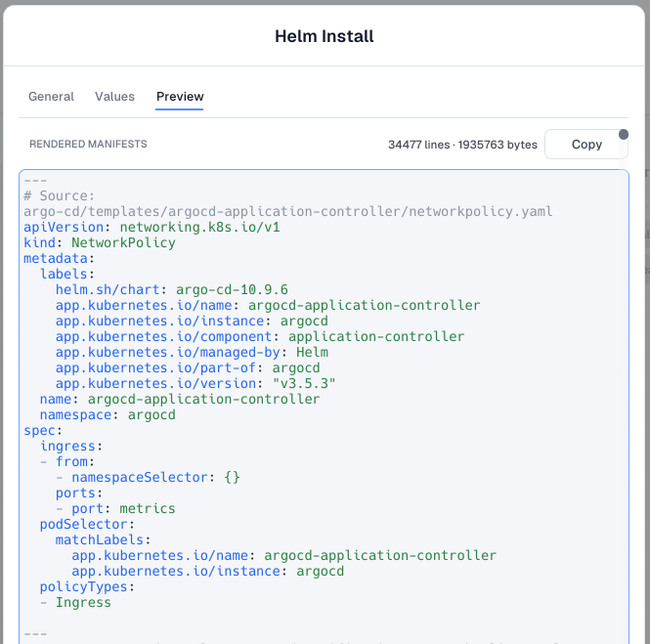Click the 'matchLabels:' line
This screenshot has height=644, width=650.
coord(104,540)
